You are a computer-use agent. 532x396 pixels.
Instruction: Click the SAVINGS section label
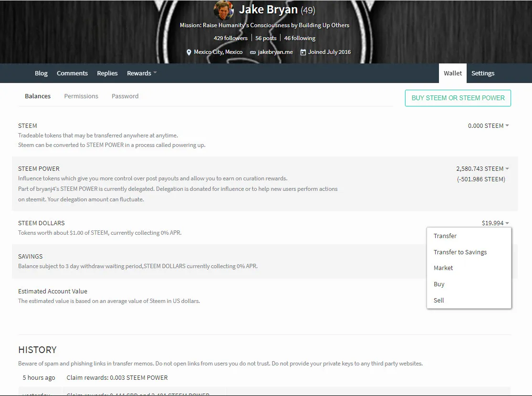point(30,256)
